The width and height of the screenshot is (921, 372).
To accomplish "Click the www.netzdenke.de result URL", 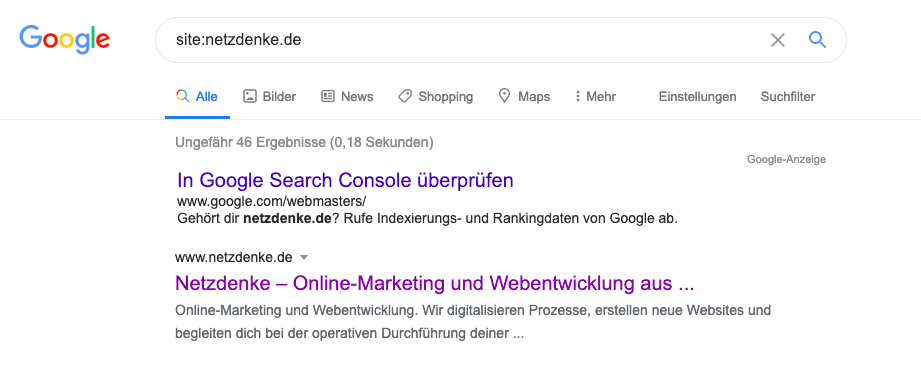I will pos(234,257).
